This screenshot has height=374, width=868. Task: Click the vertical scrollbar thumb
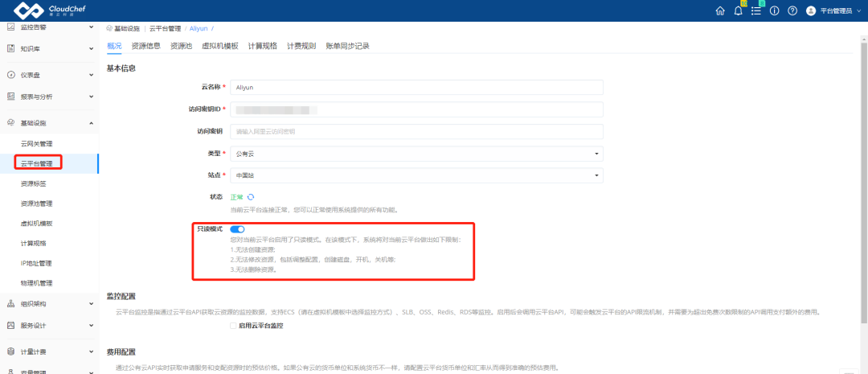click(x=865, y=183)
